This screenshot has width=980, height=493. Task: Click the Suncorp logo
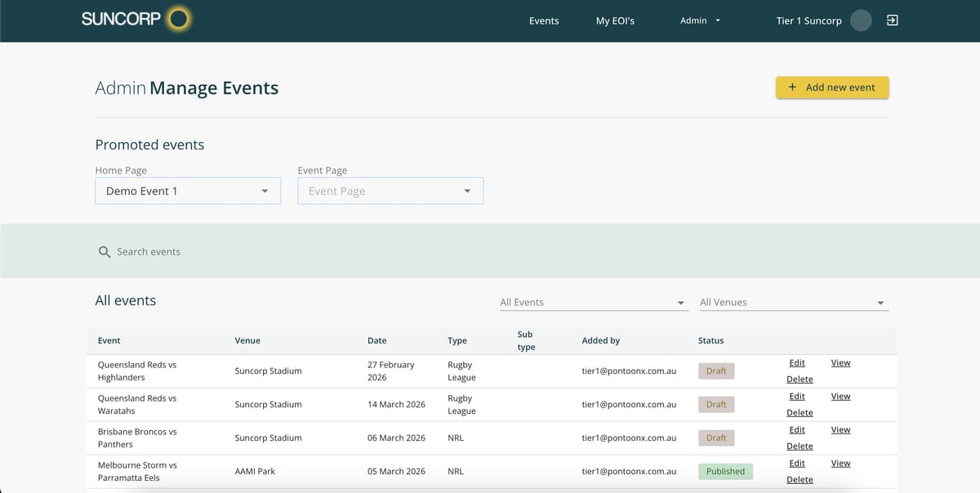click(x=136, y=20)
